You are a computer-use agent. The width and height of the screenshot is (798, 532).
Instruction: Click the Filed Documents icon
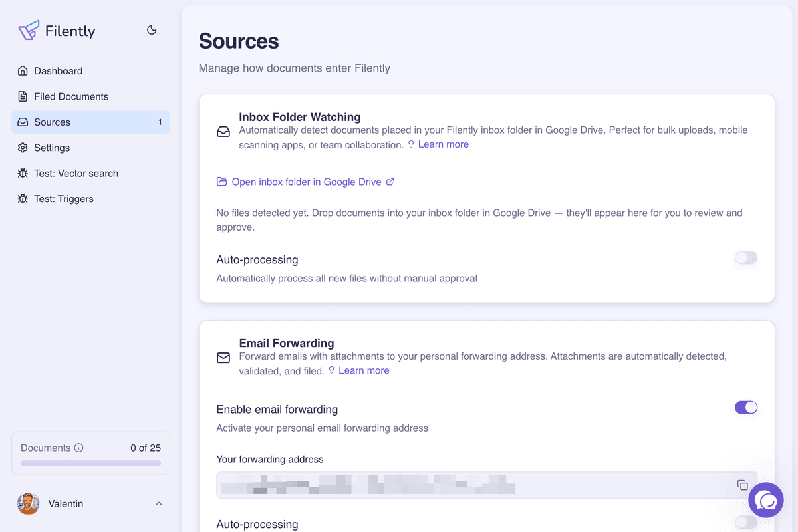click(x=22, y=96)
